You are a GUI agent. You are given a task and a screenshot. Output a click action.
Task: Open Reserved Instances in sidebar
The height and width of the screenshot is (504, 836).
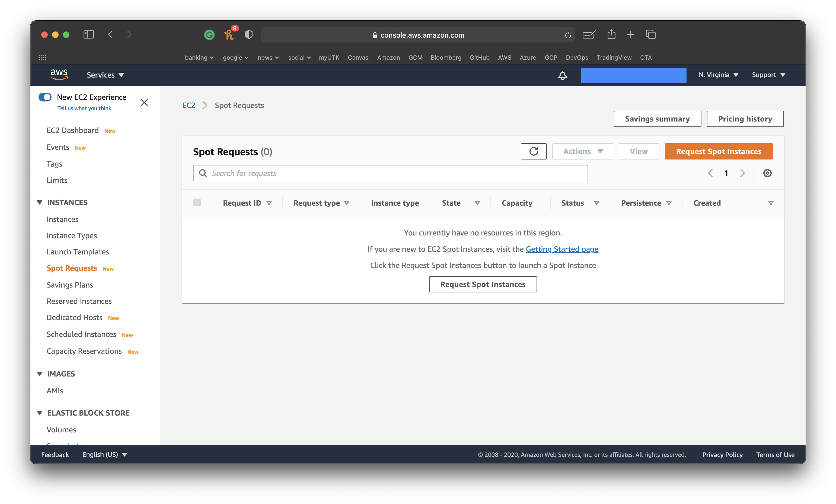tap(79, 301)
